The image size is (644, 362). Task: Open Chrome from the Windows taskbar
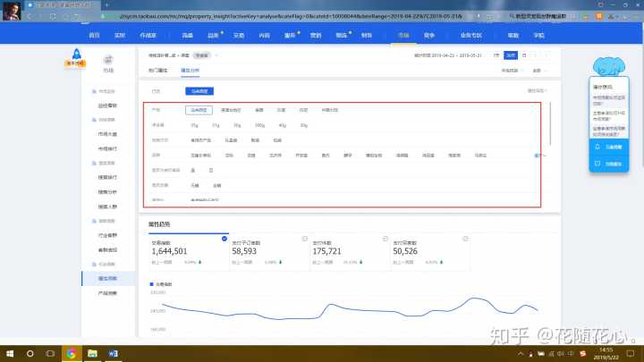(x=71, y=353)
